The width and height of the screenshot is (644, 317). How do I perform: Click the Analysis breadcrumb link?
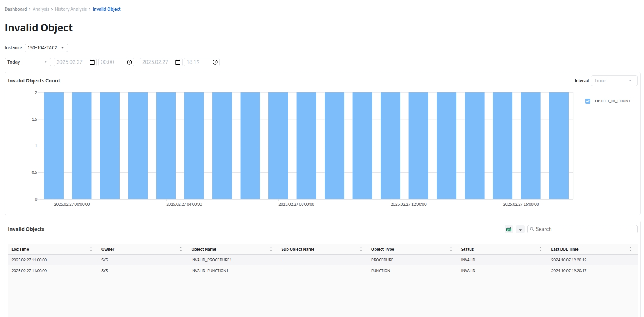tap(41, 9)
